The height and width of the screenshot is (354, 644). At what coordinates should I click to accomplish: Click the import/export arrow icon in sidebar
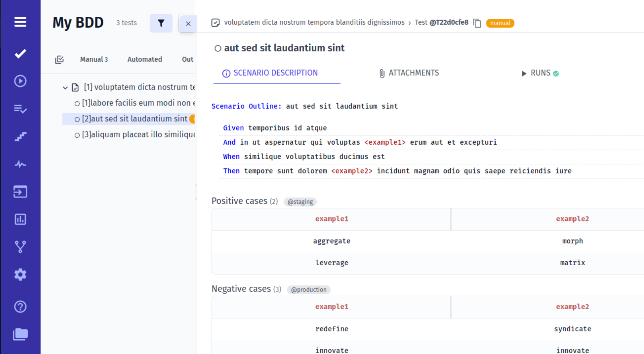coord(20,192)
